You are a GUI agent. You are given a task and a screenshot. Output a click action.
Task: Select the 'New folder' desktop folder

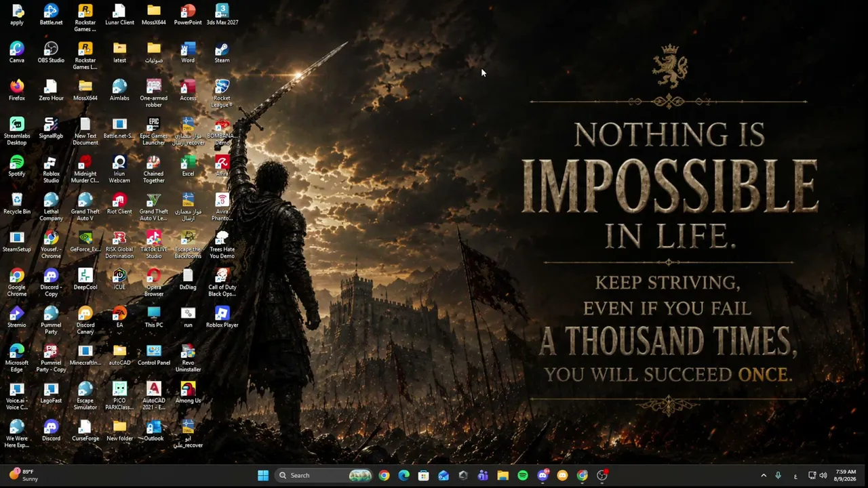(119, 432)
